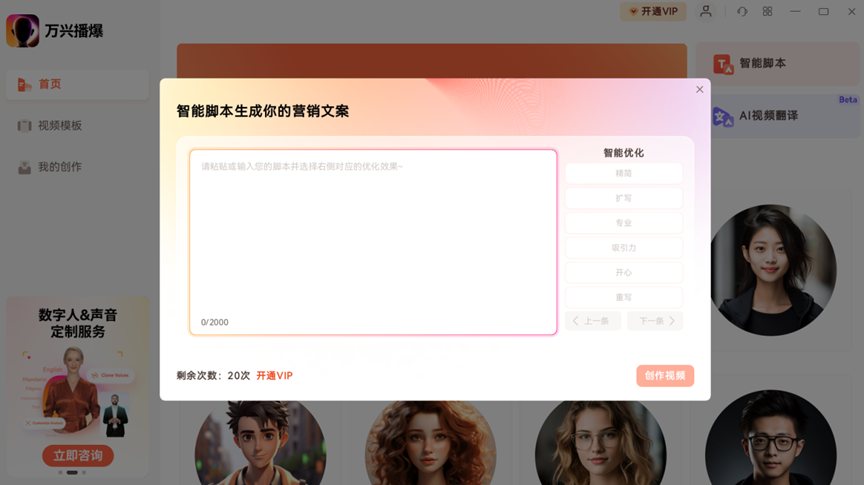Pick the 开心 optimization style
Image resolution: width=864 pixels, height=485 pixels.
tap(624, 272)
